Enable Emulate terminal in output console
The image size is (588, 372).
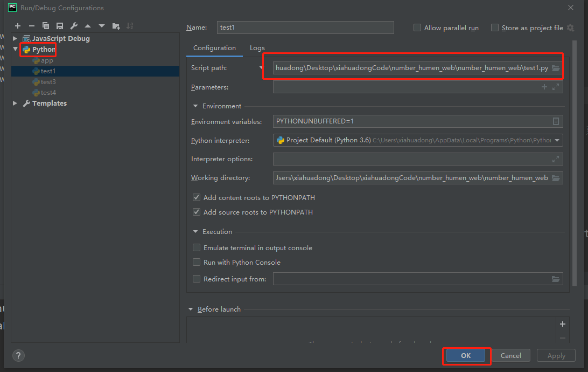click(197, 248)
